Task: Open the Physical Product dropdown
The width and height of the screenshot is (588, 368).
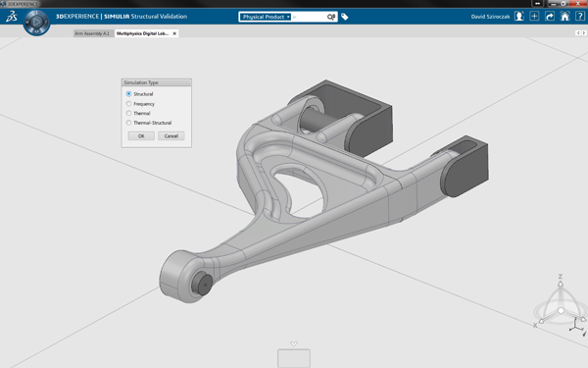Action: (x=266, y=17)
